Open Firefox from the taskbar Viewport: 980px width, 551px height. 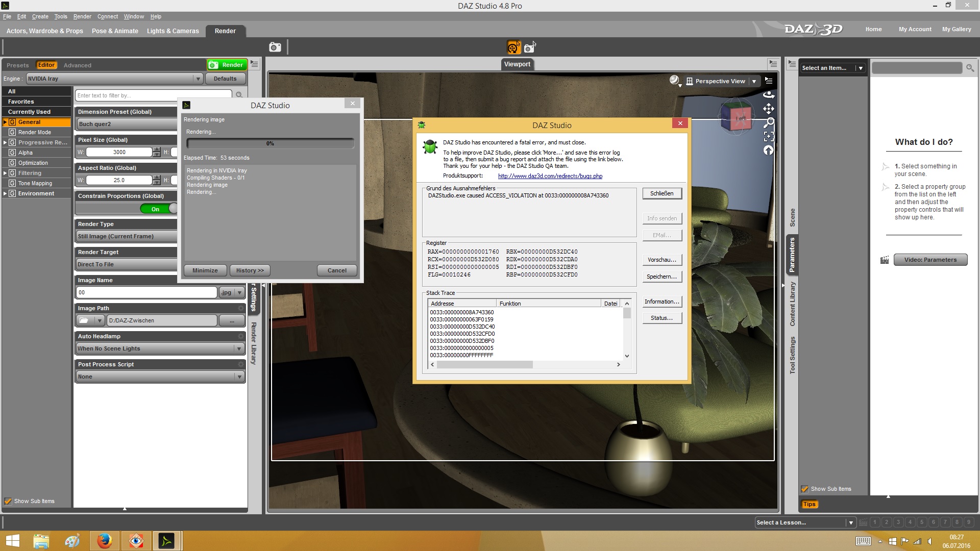click(105, 540)
